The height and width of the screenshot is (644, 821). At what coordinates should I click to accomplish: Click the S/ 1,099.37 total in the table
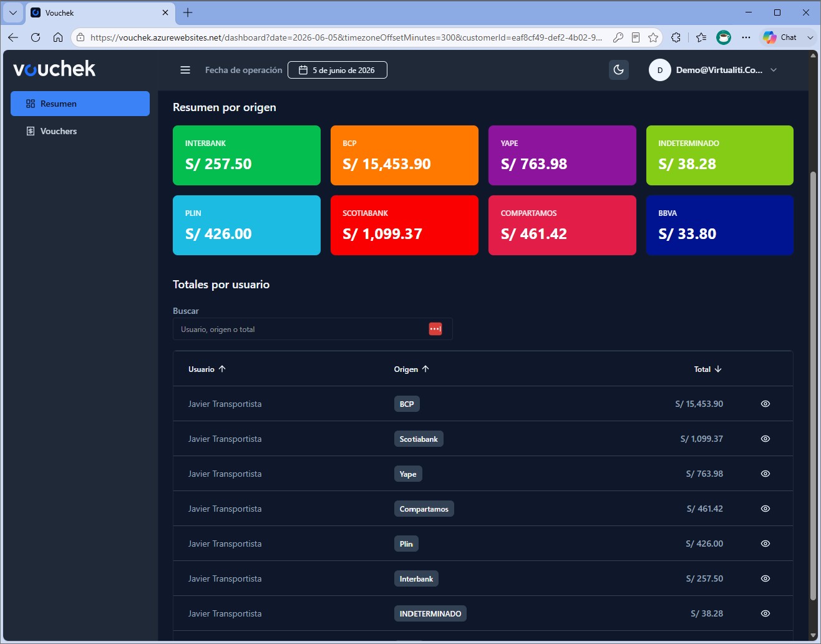(702, 439)
